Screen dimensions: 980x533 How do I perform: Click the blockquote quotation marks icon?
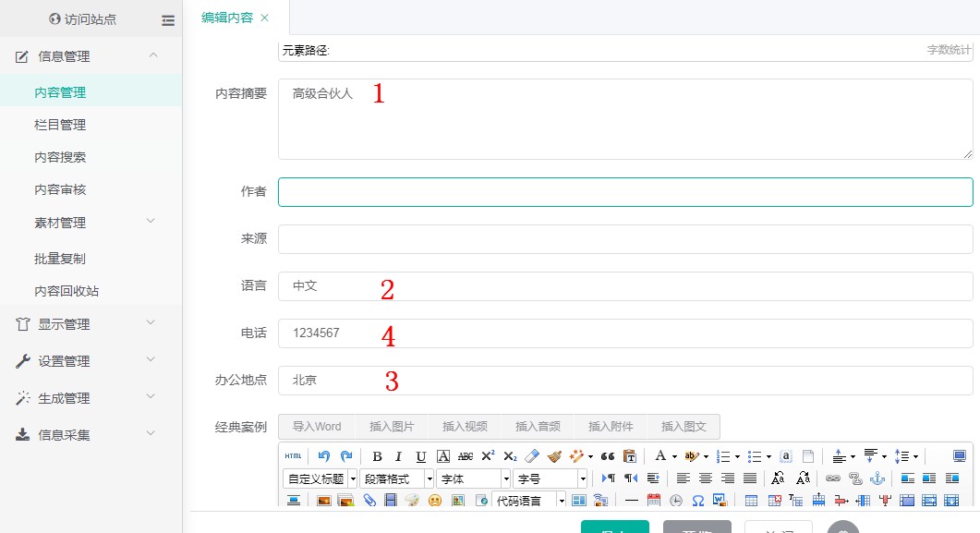pyautogui.click(x=608, y=456)
